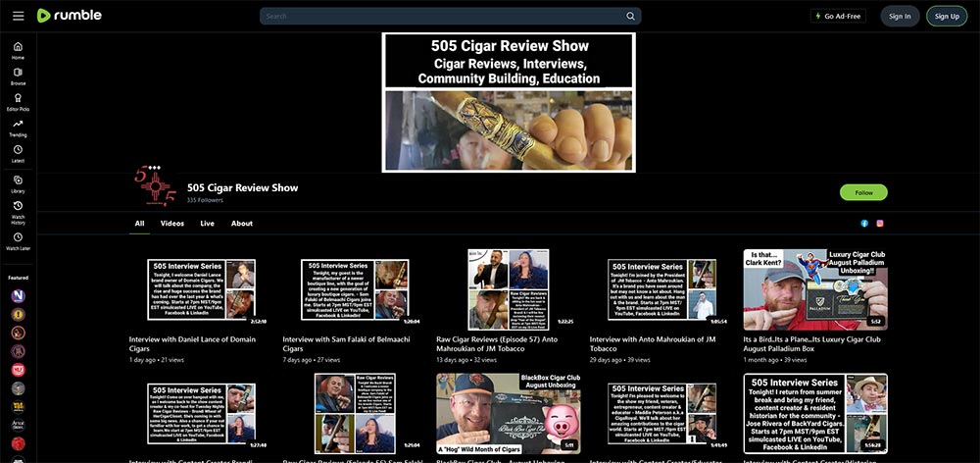Open Raw Cigar Reviews Episode 57 thumbnail

coord(508,289)
